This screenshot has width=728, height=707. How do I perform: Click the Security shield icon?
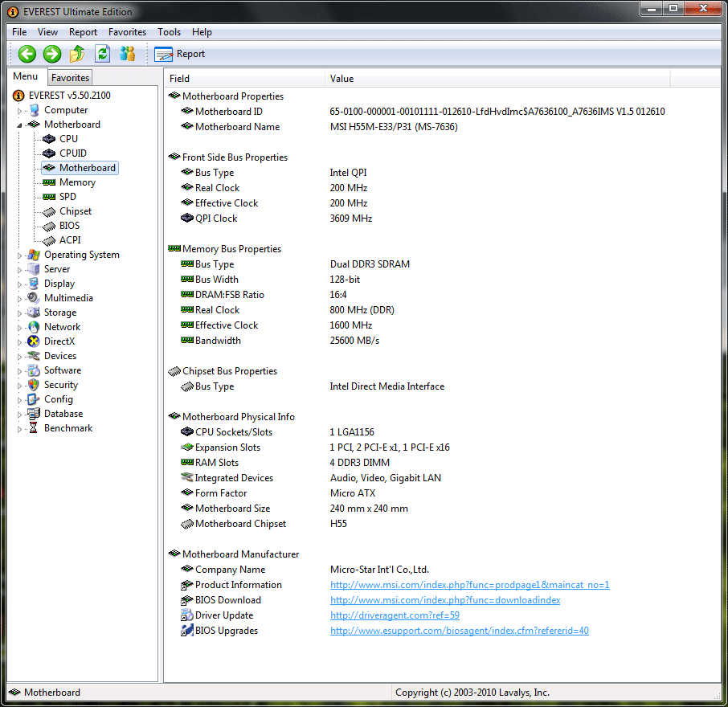34,385
